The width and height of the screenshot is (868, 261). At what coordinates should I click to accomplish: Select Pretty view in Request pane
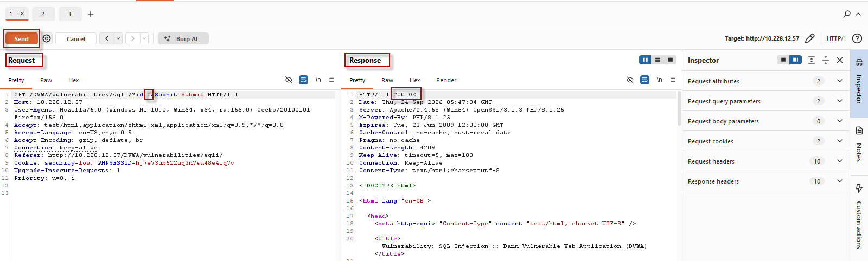coord(16,80)
